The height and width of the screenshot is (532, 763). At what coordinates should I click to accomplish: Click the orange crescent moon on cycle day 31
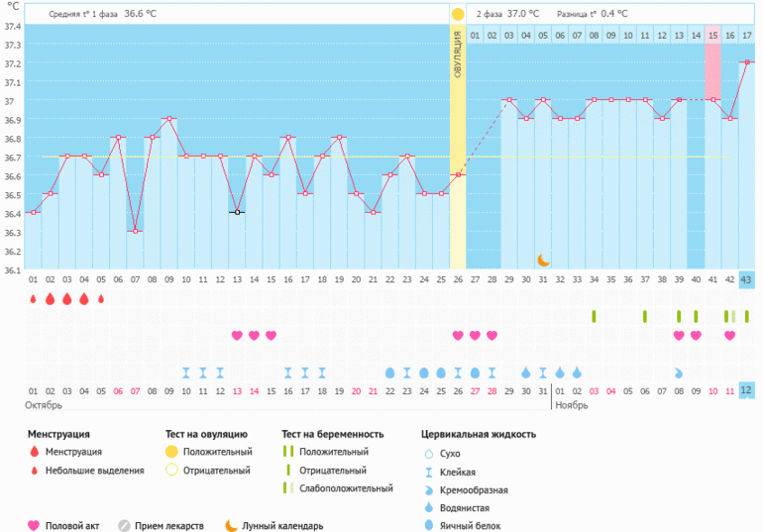click(543, 260)
